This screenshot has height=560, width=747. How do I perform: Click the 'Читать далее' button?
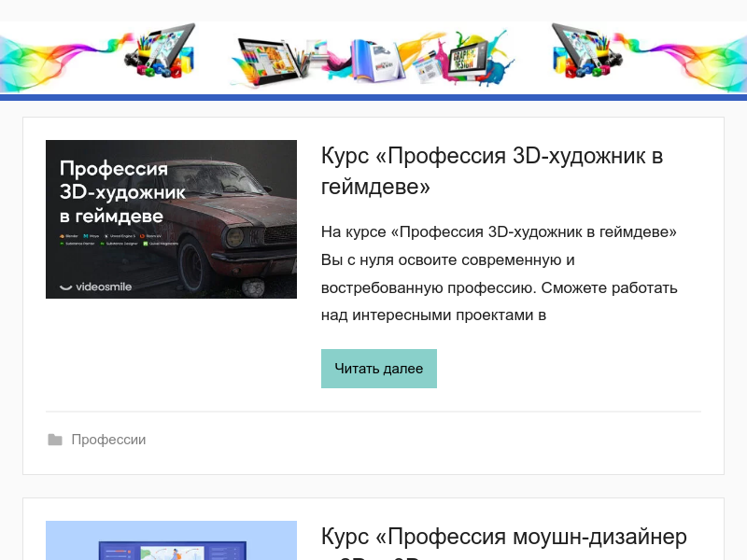[379, 369]
